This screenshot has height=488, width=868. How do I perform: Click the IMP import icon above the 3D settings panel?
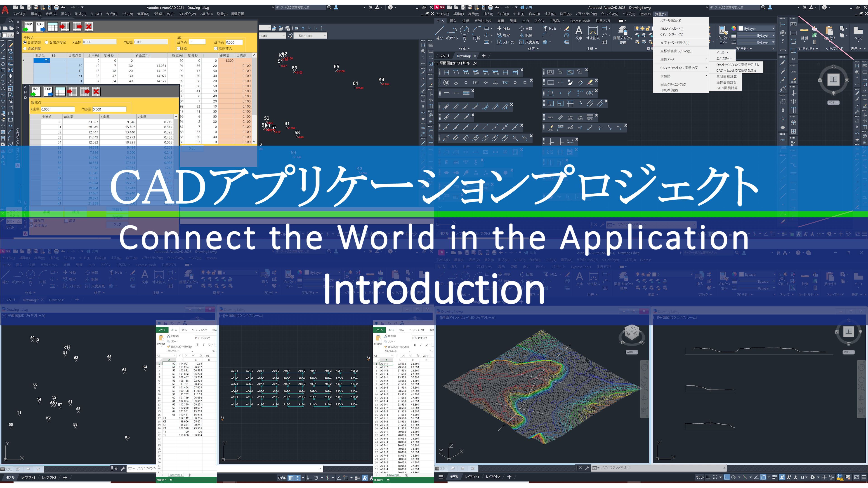point(29,27)
